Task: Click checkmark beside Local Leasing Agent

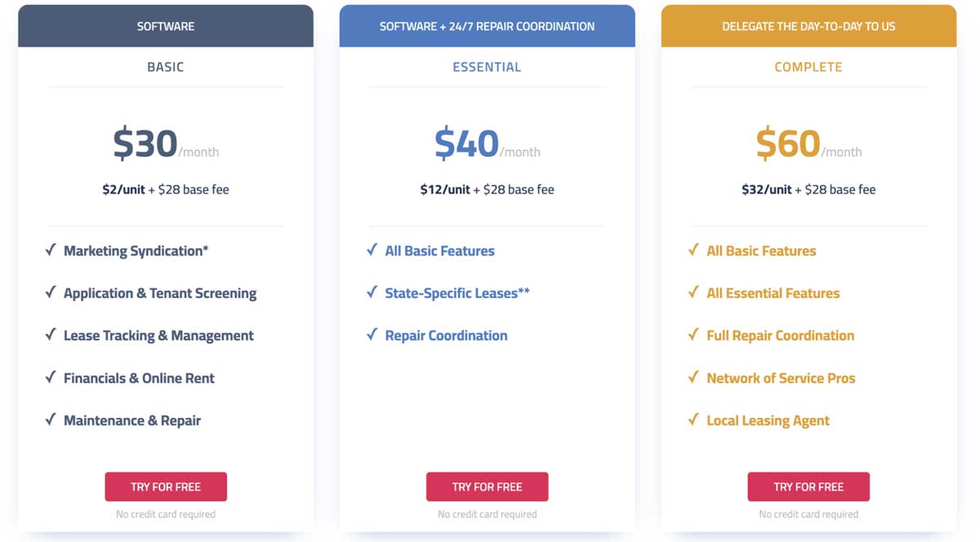Action: pyautogui.click(x=693, y=420)
